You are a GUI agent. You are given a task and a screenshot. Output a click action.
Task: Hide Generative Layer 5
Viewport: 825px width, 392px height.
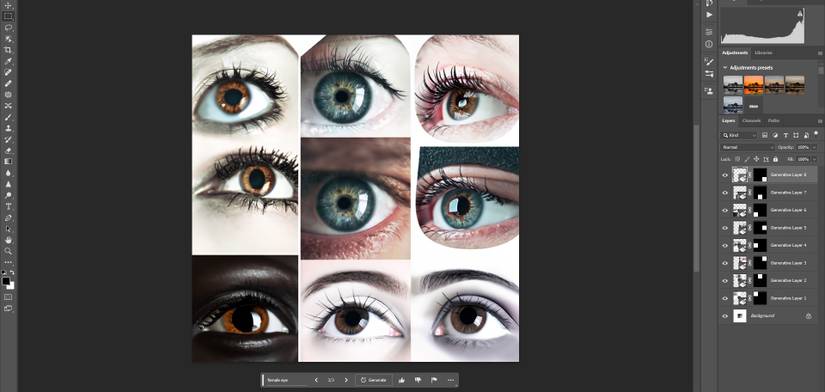pyautogui.click(x=725, y=228)
